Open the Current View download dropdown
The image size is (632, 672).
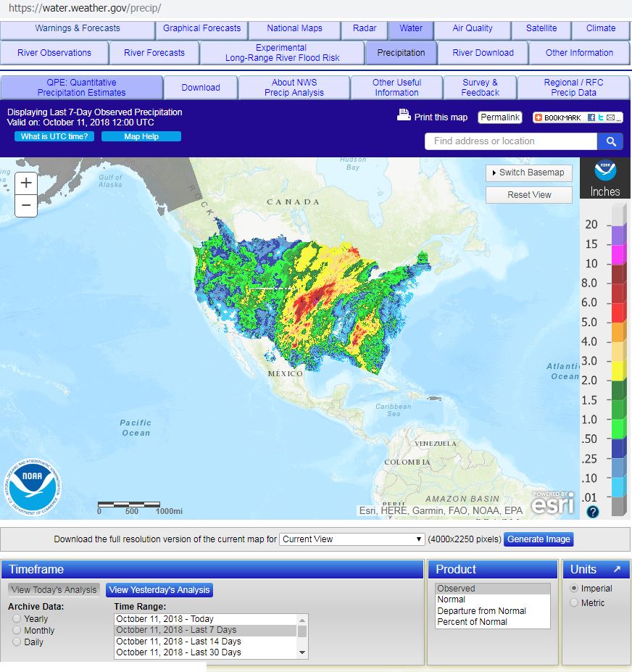tap(351, 539)
